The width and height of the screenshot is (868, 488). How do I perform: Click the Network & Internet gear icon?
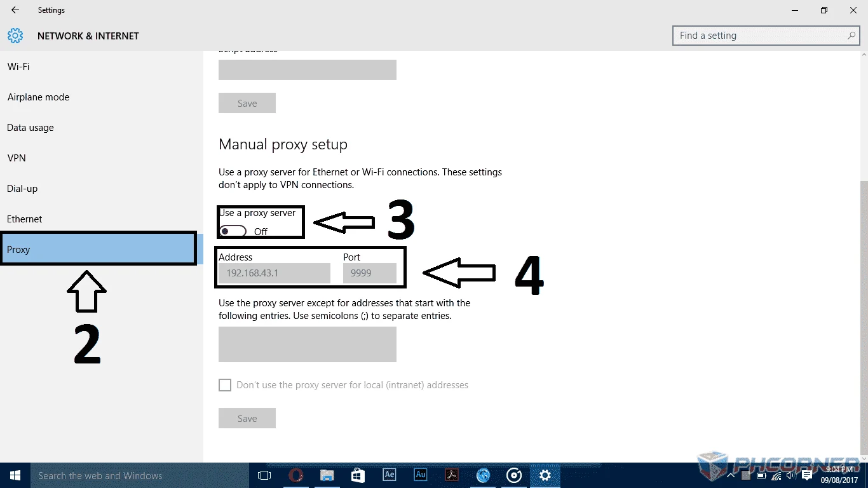coord(15,36)
